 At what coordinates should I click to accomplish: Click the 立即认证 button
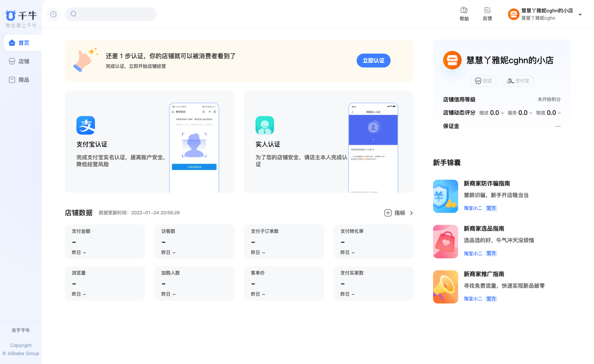(x=373, y=61)
